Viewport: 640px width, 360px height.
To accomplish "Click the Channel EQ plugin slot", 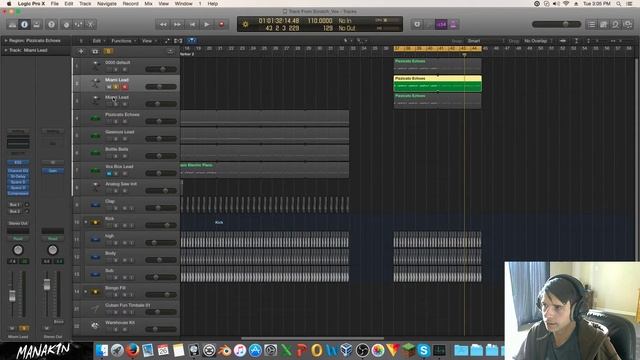I will point(18,171).
